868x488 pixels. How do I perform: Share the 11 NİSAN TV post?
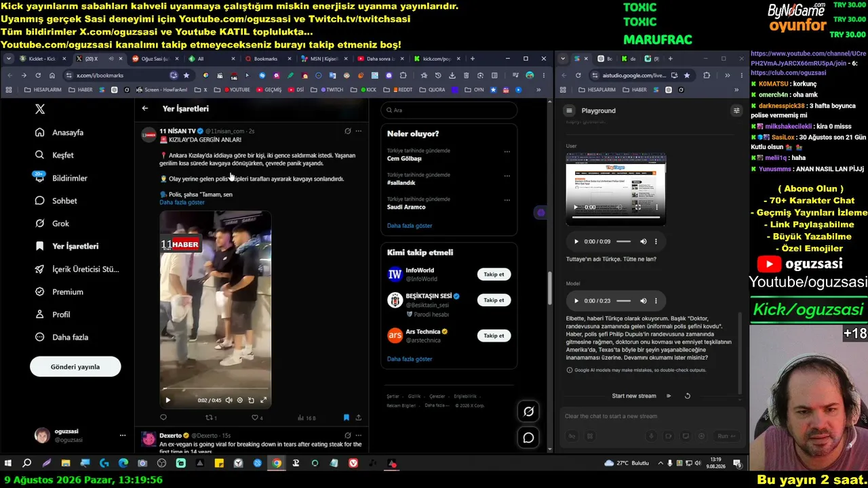(358, 418)
